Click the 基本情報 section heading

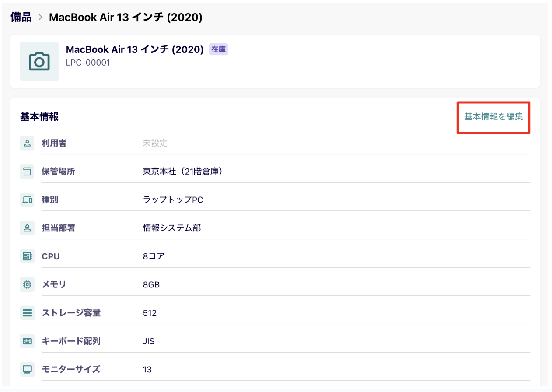click(x=39, y=117)
